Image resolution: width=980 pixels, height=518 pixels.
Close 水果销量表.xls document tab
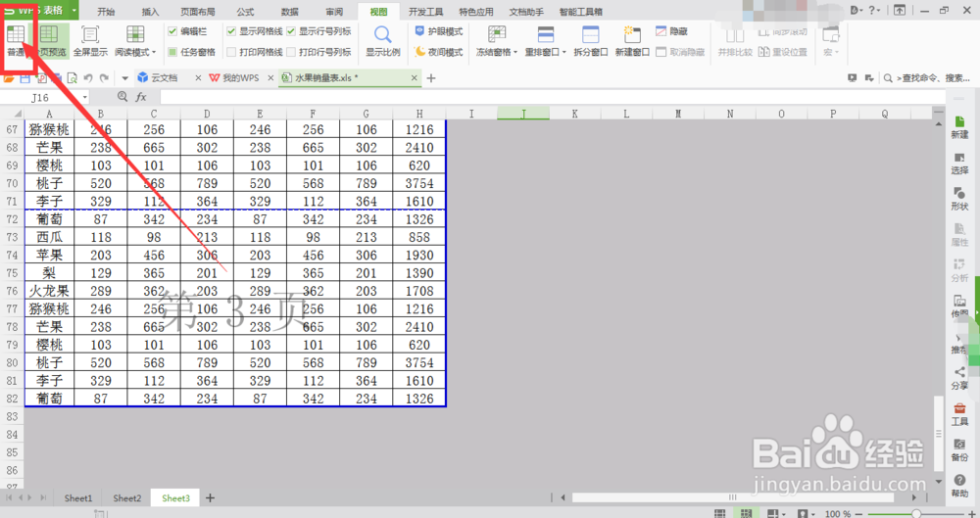pos(414,78)
